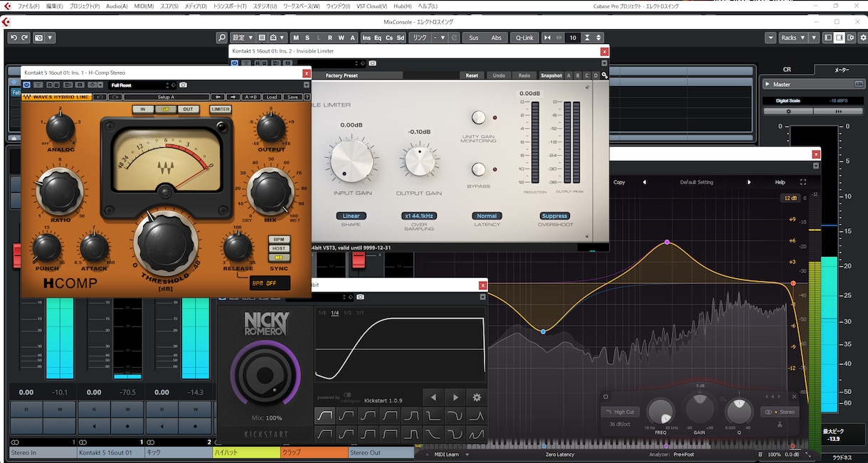Open the ファイル(F) menu
Image resolution: width=868 pixels, height=463 pixels.
[x=28, y=6]
